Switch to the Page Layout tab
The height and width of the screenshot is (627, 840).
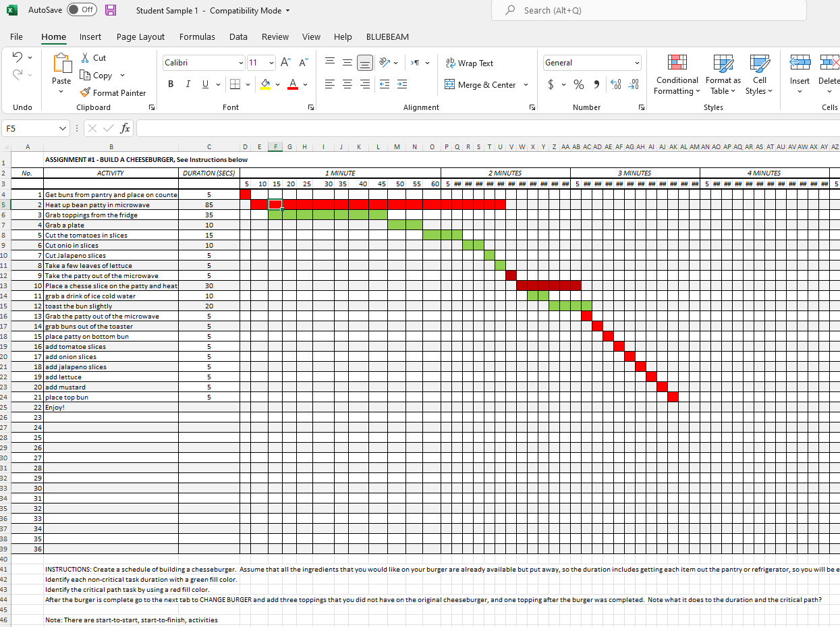(x=140, y=37)
